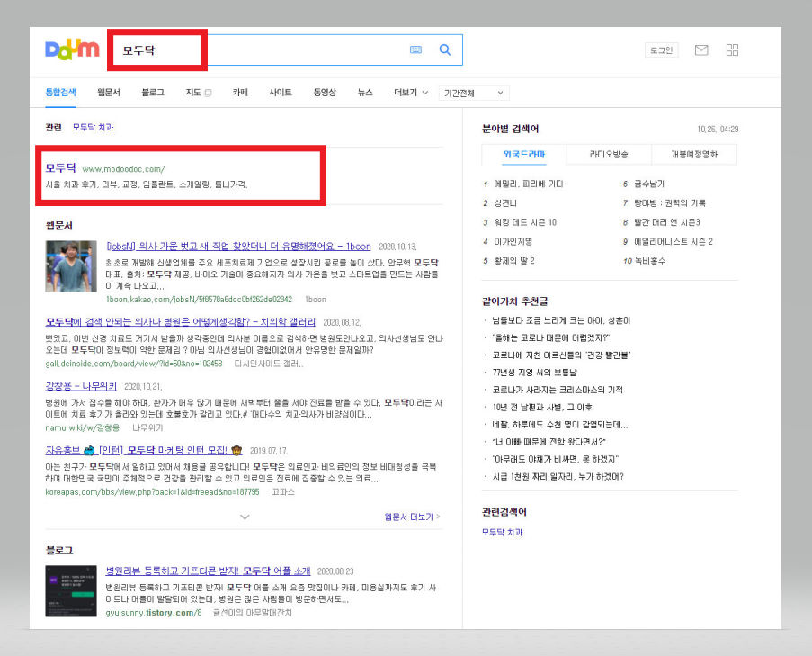Screen dimensions: 812x656
Task: Expand more web results chevron
Action: tap(245, 517)
